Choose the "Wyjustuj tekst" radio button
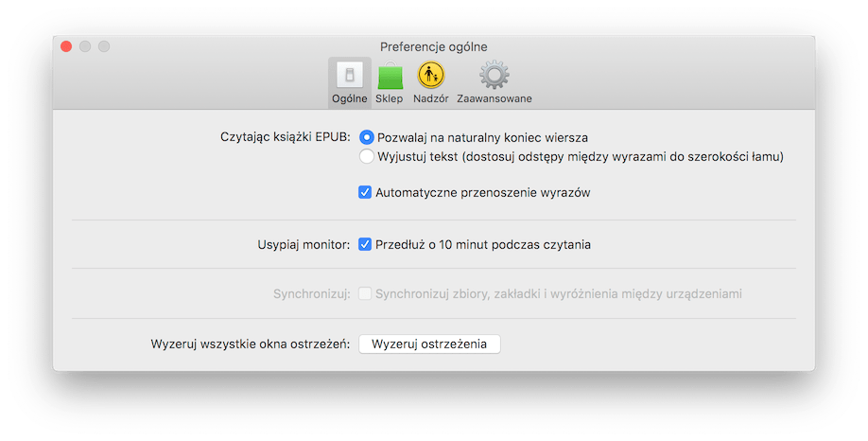 (x=367, y=156)
